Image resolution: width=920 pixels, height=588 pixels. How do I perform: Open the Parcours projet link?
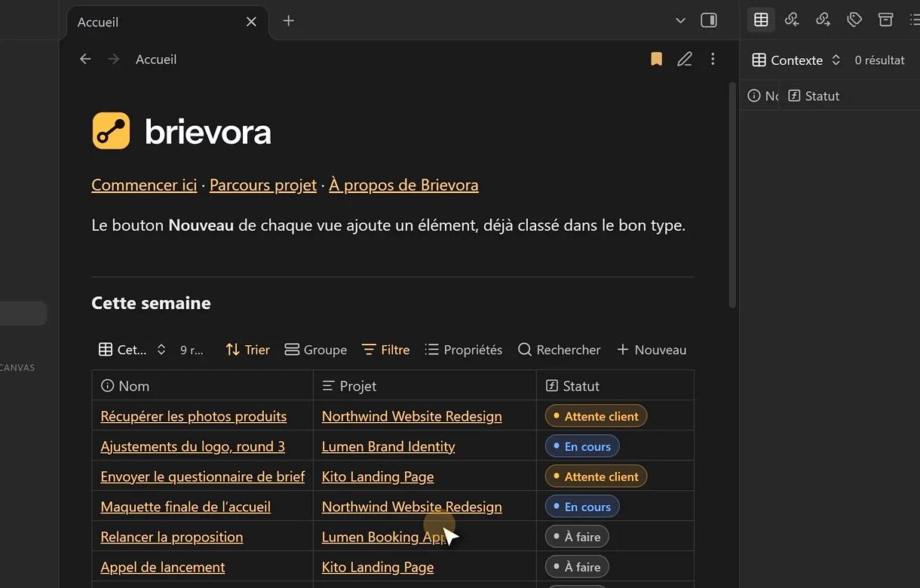(263, 185)
